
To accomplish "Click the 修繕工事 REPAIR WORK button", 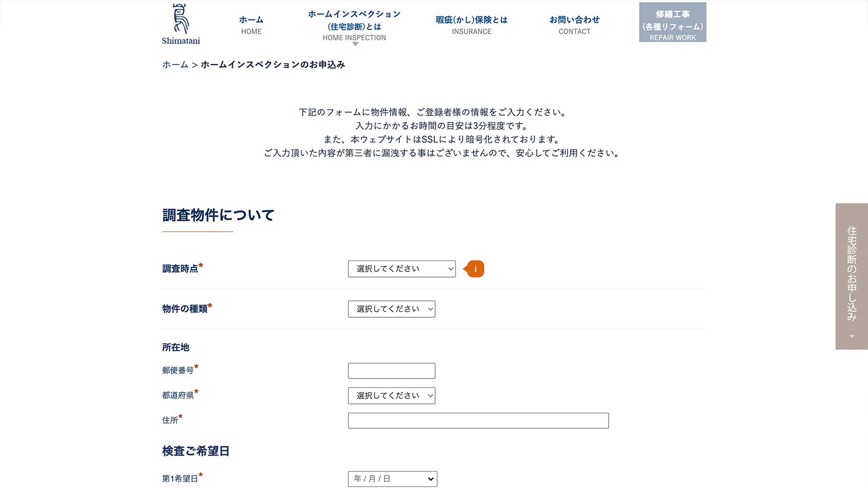I will (672, 22).
